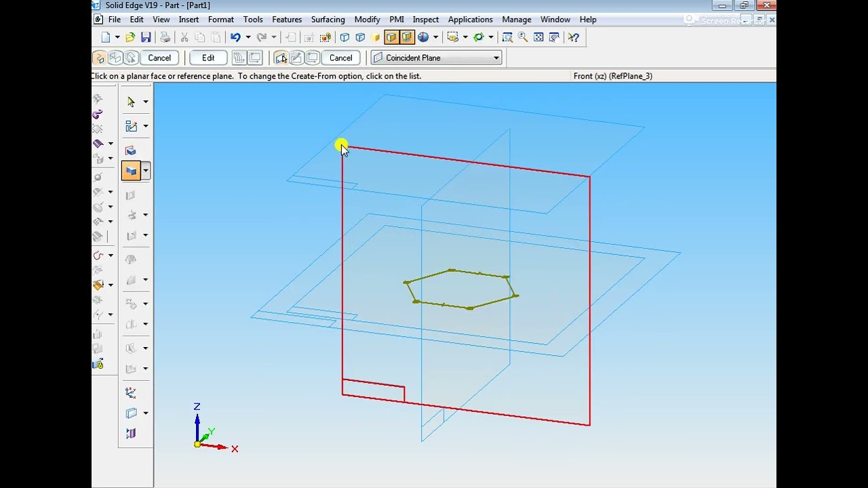This screenshot has height=488, width=868.
Task: Click the first step icon on ribbon bar
Action: click(100, 58)
